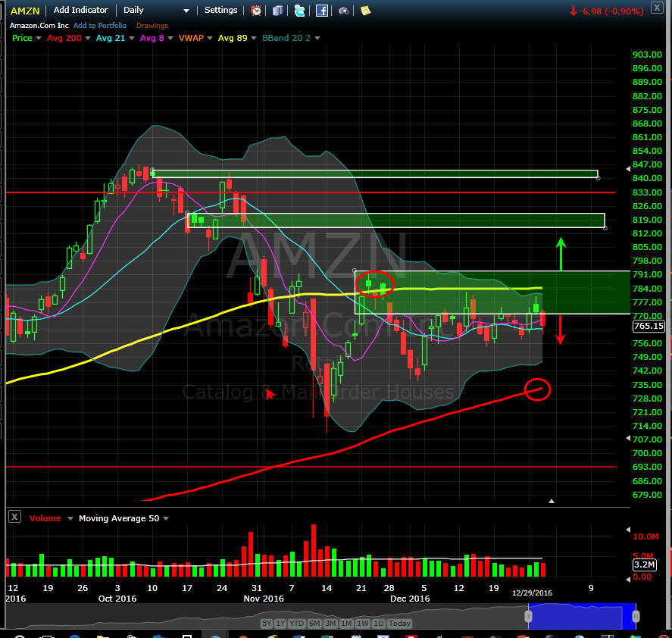Open the Moving Average 50 dropdown arrow
This screenshot has height=638, width=672.
pos(165,519)
